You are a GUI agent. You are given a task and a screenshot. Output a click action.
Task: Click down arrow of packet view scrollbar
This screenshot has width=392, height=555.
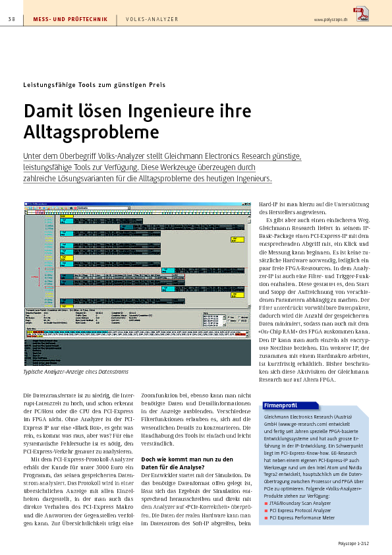coord(249,306)
